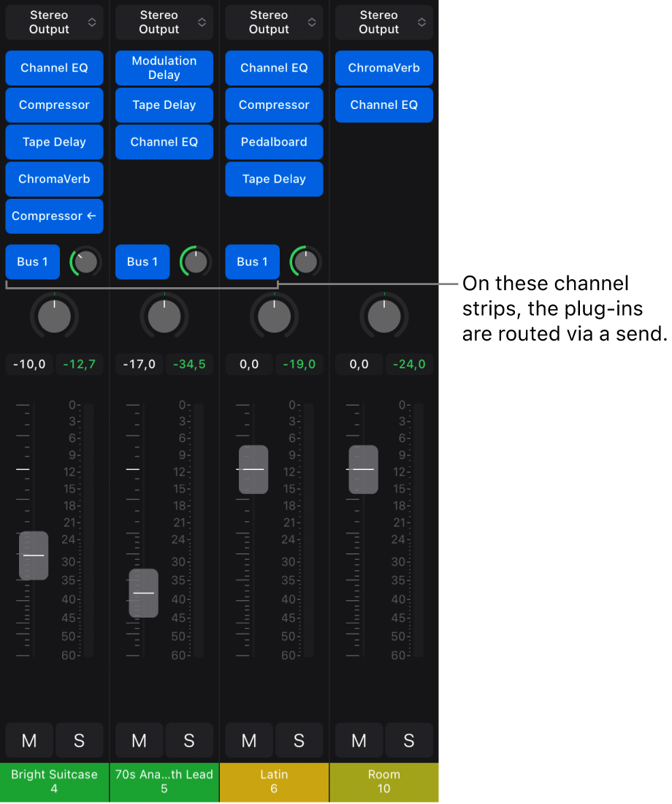Select the 70s Ana...th Lead 5 track name

click(164, 783)
